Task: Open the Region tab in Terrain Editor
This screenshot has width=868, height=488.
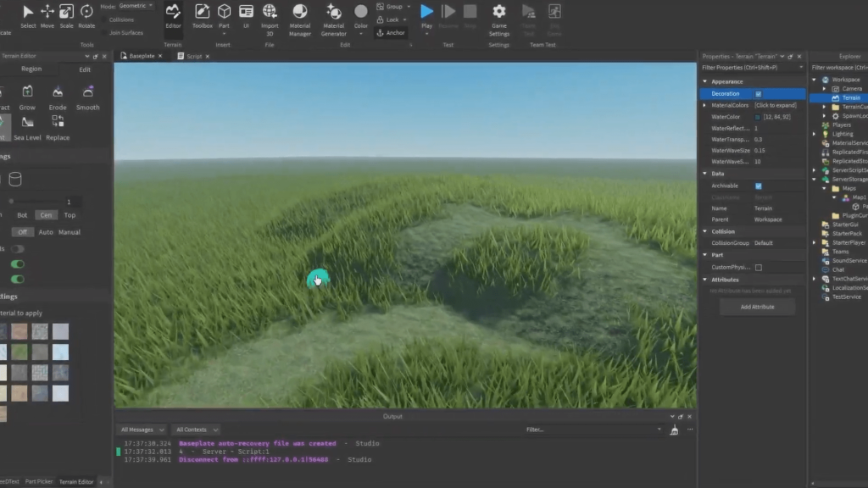Action: 31,69
